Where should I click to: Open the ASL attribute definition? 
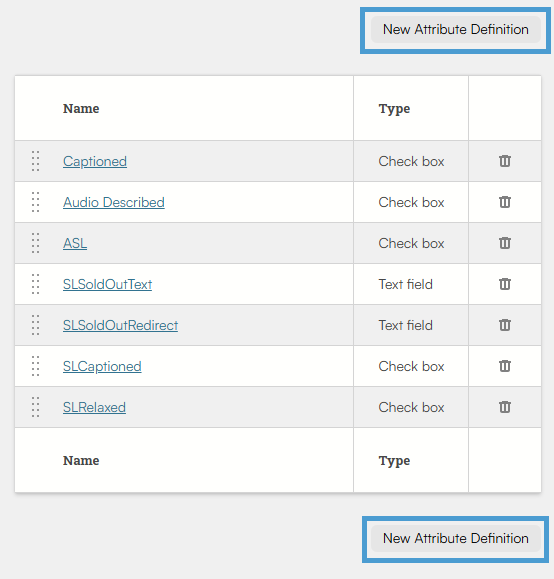click(75, 243)
